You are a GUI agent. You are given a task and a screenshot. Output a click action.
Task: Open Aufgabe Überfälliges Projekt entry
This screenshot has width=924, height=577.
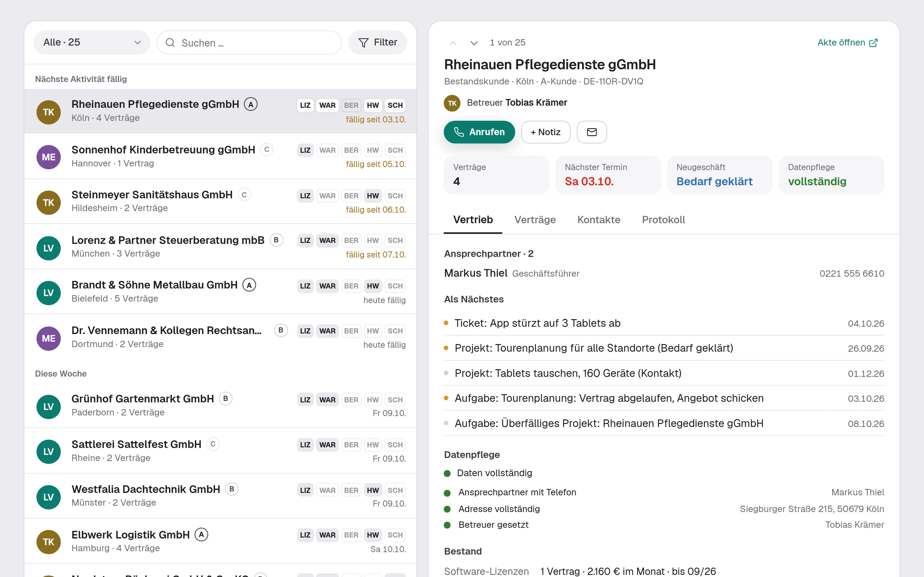(x=664, y=424)
